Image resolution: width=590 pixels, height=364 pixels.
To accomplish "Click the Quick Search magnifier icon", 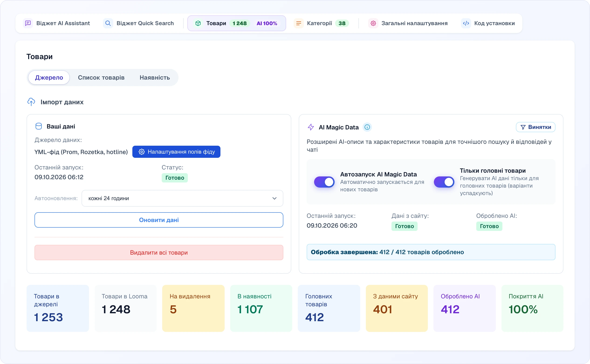I will (108, 23).
